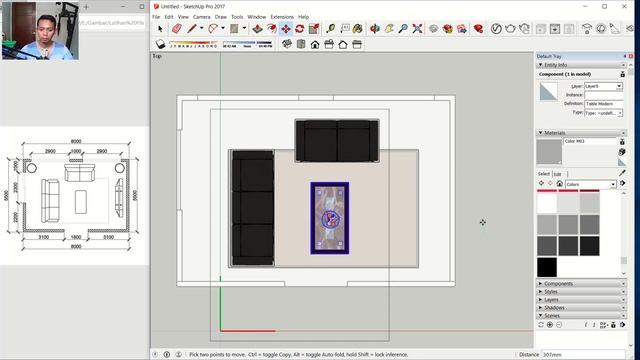Select the Paint Bucket tool

pos(358,29)
